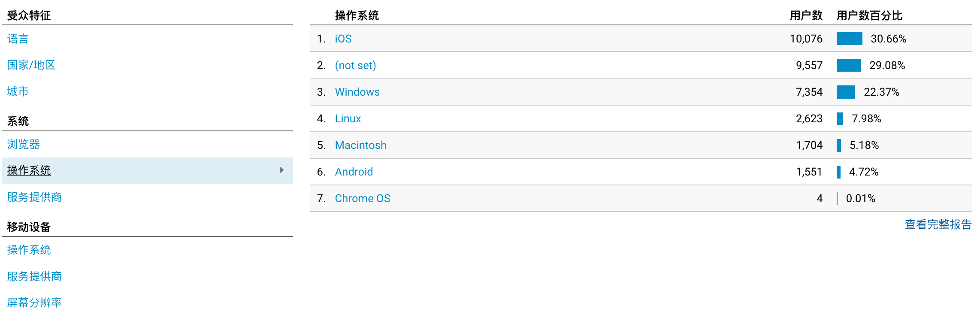Open iOS operating system row

(x=343, y=39)
